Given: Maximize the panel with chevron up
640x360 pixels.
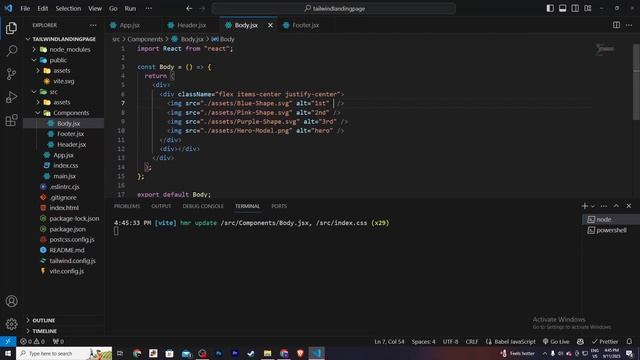Looking at the screenshot, I should 616,206.
